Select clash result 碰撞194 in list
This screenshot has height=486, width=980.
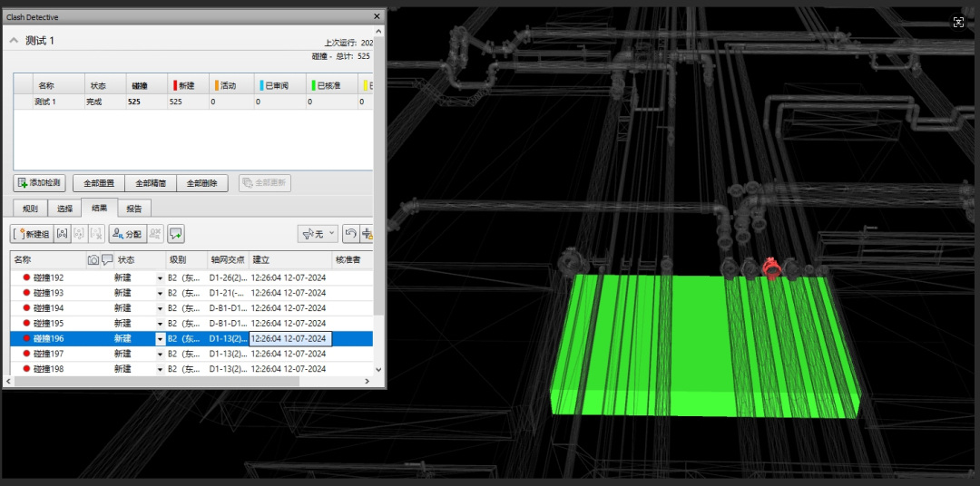50,308
